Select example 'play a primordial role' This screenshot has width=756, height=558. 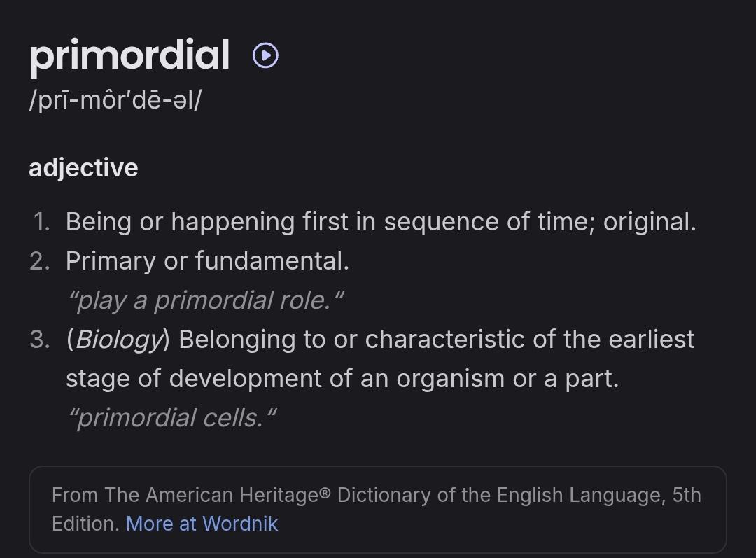pyautogui.click(x=206, y=300)
